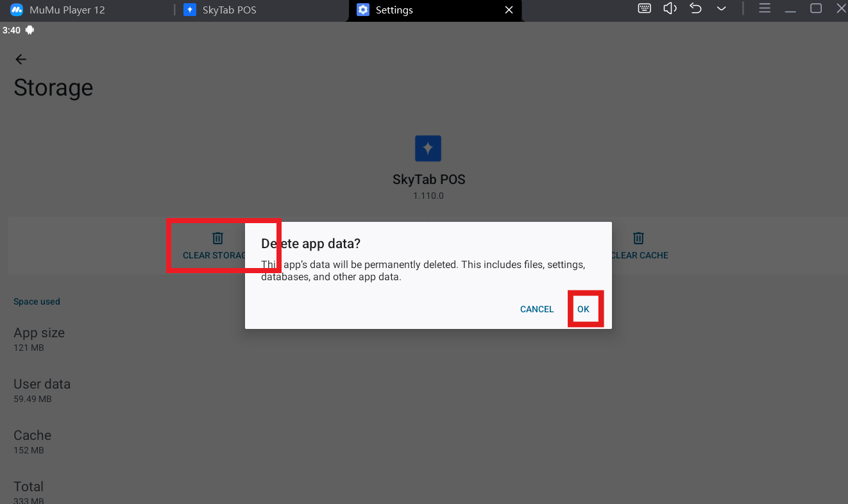Cancel the Delete app data dialog
Screen dimensions: 848x504
tap(537, 309)
